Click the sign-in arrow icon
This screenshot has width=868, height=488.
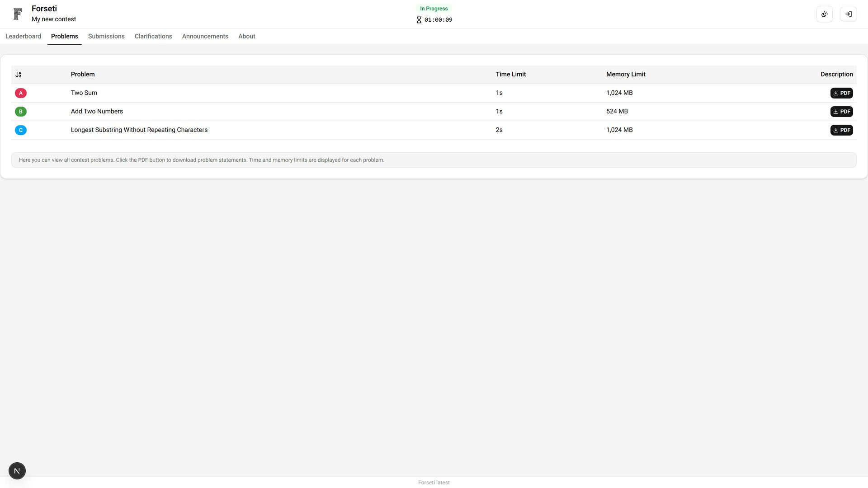coord(849,14)
